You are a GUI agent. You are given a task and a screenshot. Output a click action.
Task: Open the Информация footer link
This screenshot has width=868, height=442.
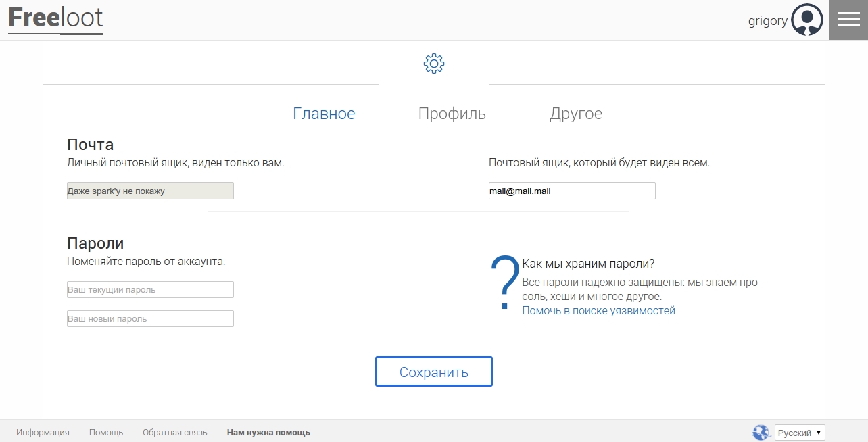tap(43, 433)
